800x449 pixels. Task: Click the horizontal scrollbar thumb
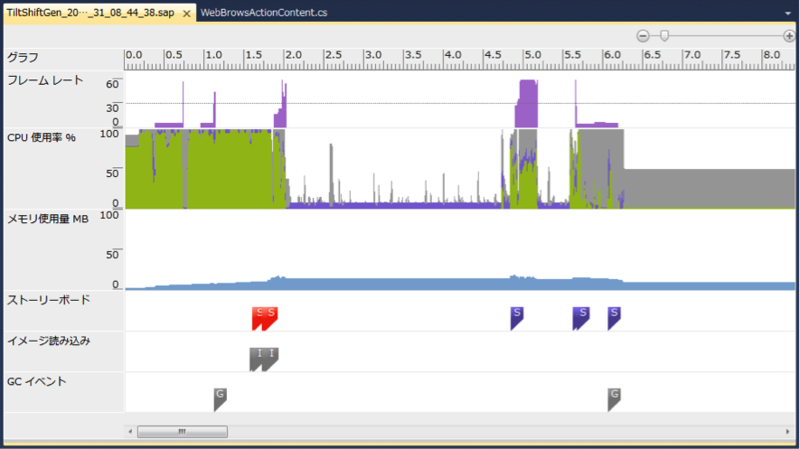182,432
